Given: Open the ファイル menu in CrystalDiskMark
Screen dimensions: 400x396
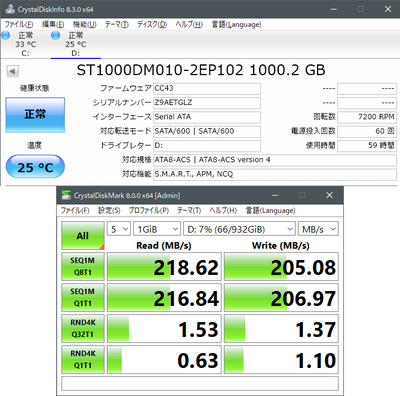Looking at the screenshot, I should pos(75,211).
